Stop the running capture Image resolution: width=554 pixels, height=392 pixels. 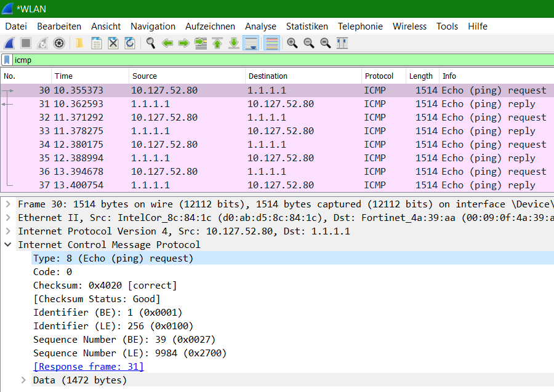[25, 43]
